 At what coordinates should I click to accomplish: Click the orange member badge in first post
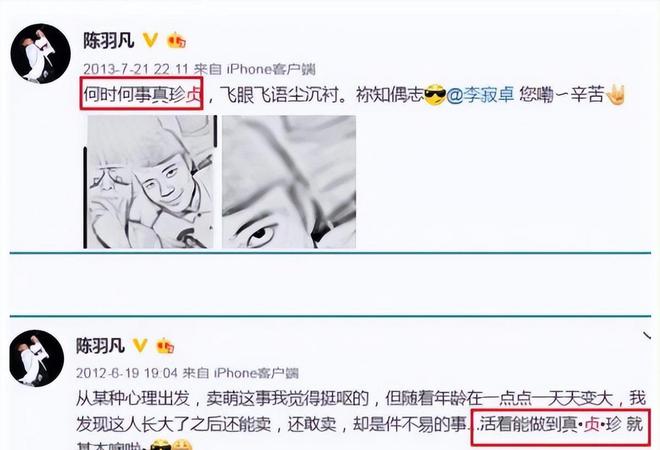point(176,41)
